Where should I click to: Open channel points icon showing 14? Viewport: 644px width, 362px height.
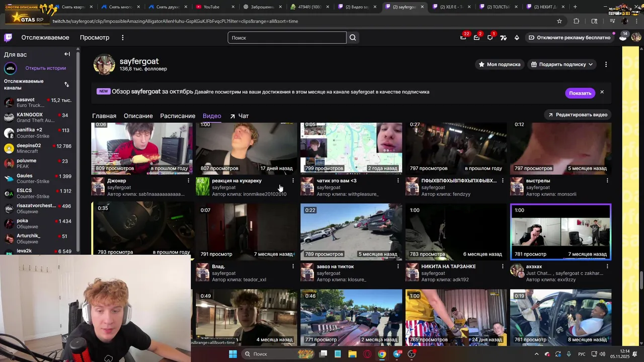[x=623, y=37]
